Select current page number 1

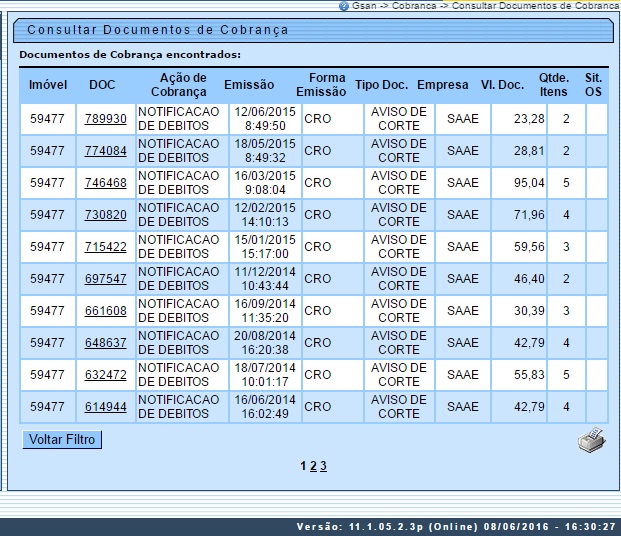(303, 466)
